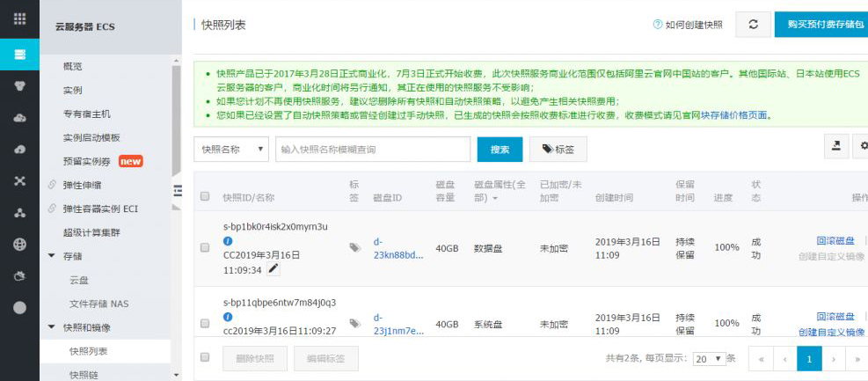Click the globe icon in dark sidebar
This screenshot has width=868, height=381.
pos(20,245)
